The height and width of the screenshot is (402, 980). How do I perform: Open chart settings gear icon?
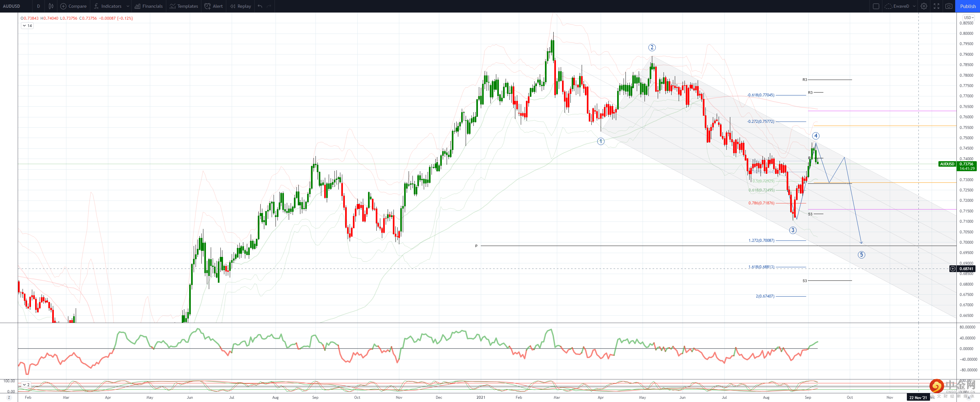924,6
